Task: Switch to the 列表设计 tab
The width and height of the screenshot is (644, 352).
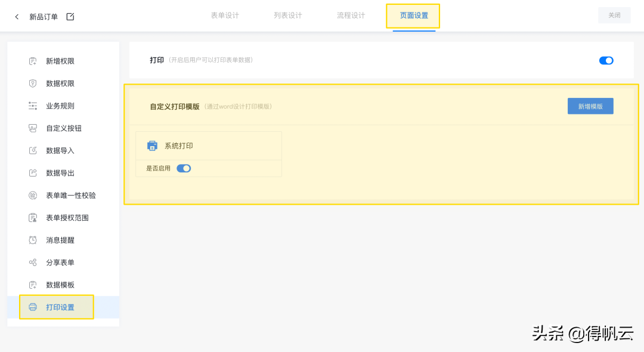Action: click(x=288, y=16)
